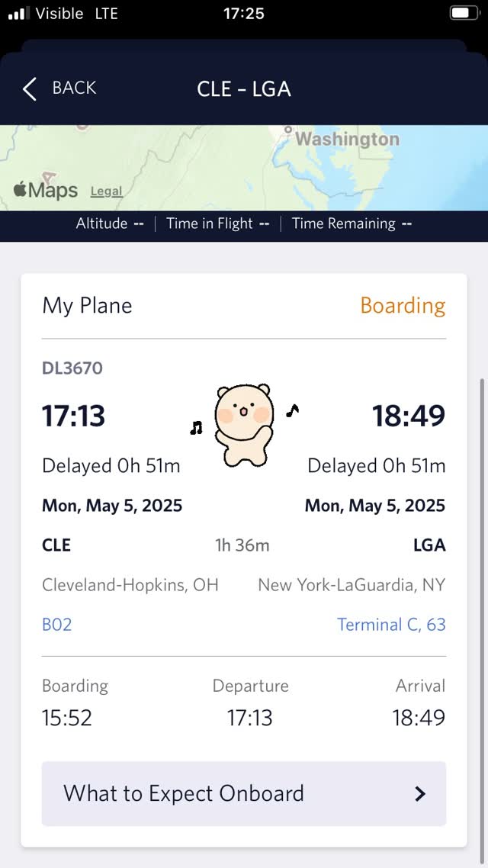Tap the Apple Maps logo

pos(46,191)
